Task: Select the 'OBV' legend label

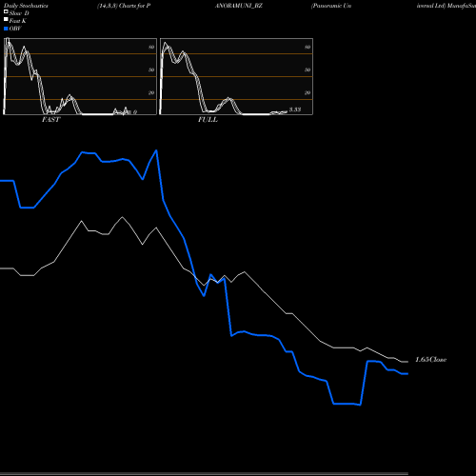Action: coord(15,29)
